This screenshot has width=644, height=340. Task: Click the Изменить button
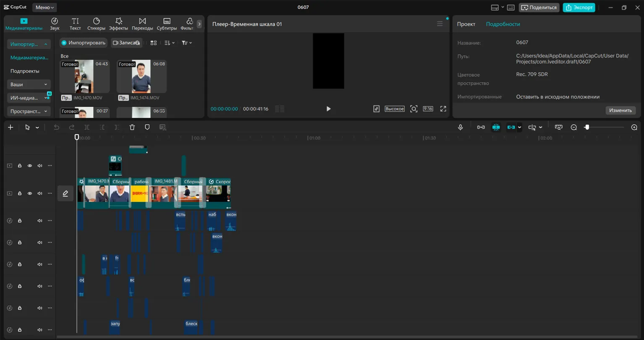coord(620,111)
